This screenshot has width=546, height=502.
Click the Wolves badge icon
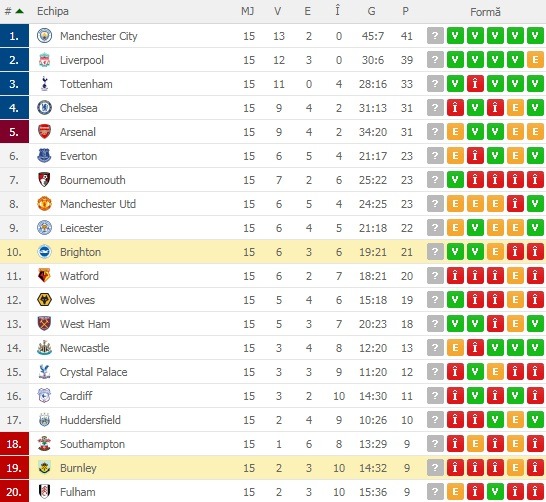[44, 300]
